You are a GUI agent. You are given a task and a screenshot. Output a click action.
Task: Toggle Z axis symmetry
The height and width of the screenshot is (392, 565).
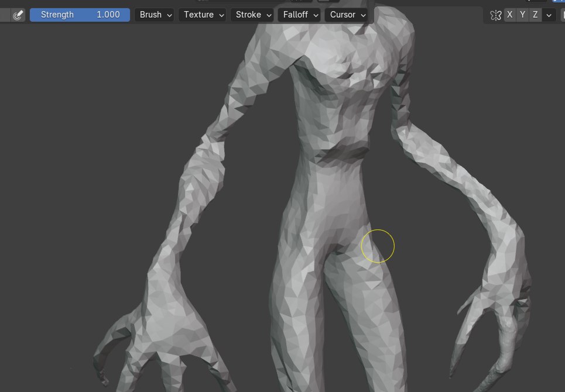click(536, 15)
